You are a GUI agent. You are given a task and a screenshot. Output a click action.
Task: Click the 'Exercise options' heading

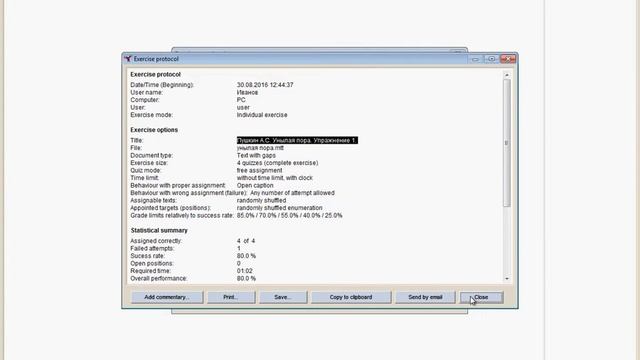(154, 130)
